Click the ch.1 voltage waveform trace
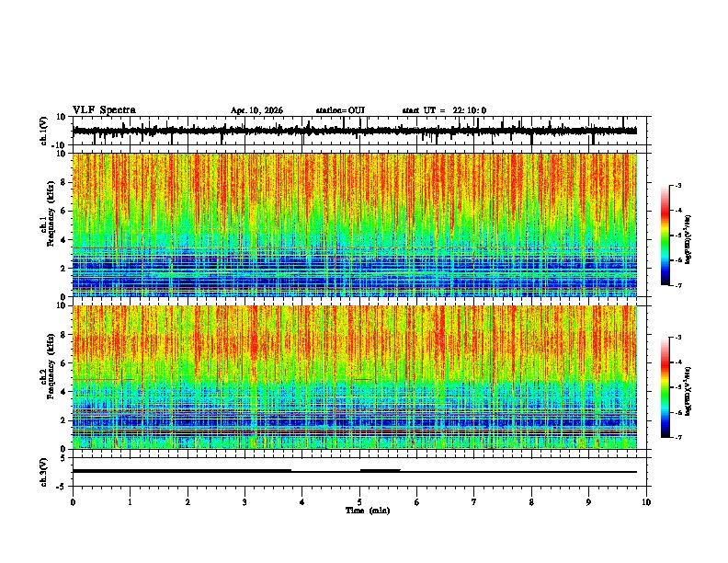The height and width of the screenshot is (563, 728). (355, 131)
